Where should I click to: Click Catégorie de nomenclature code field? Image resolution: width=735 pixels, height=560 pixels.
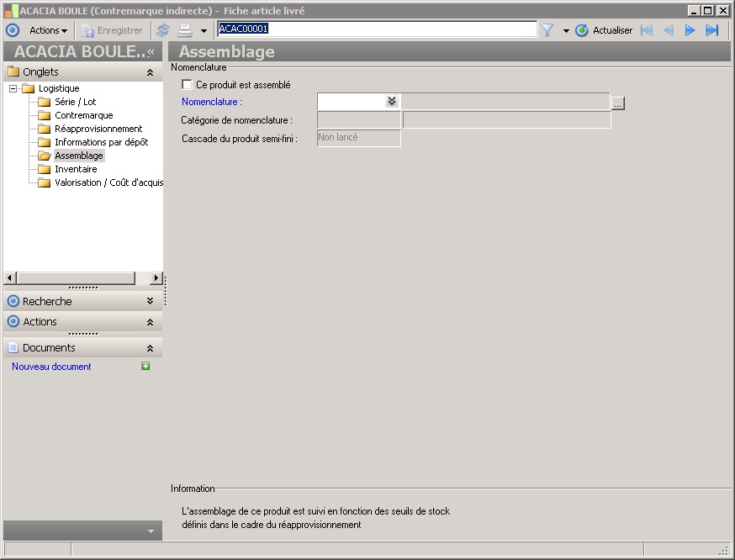click(359, 120)
